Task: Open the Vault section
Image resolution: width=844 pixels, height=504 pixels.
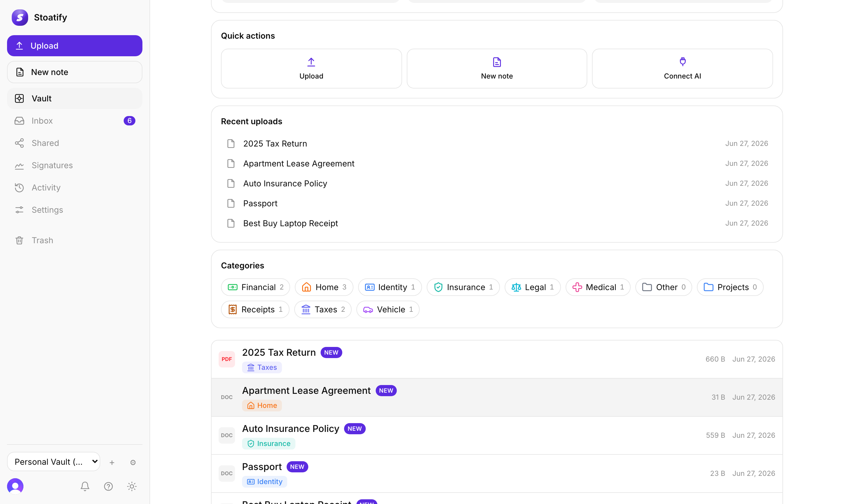Action: (75, 98)
